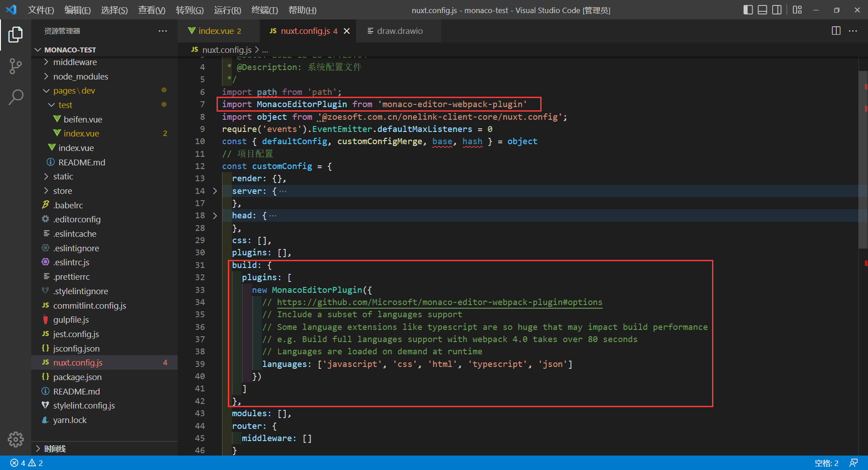This screenshot has width=868, height=470.
Task: Expand the timeline section at bottom
Action: 55,449
